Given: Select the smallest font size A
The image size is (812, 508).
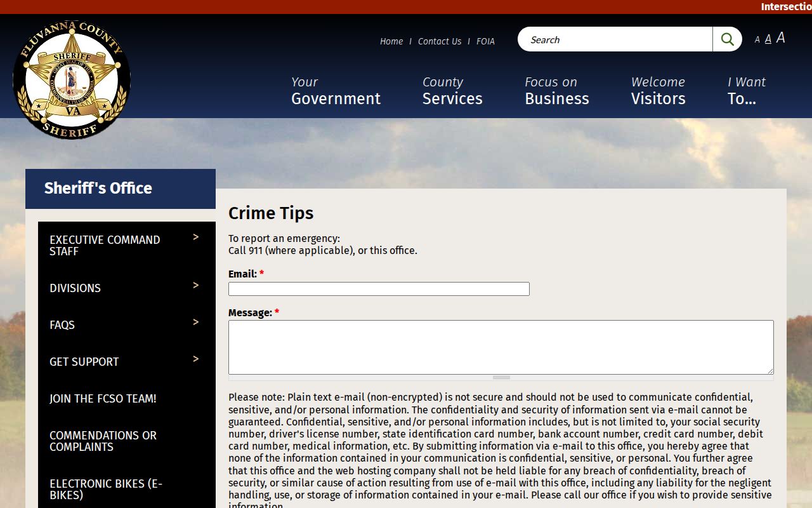Looking at the screenshot, I should 757,40.
